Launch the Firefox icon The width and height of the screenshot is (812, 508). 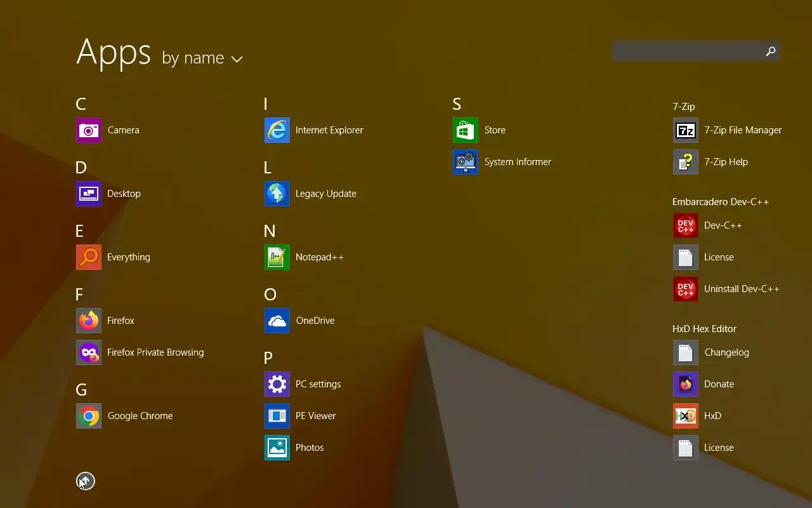89,321
